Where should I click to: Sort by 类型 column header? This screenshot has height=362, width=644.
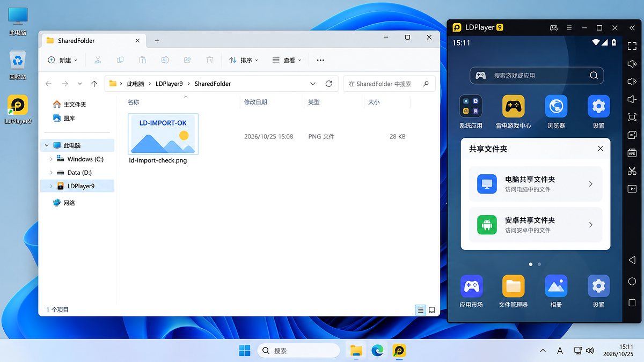pos(314,102)
